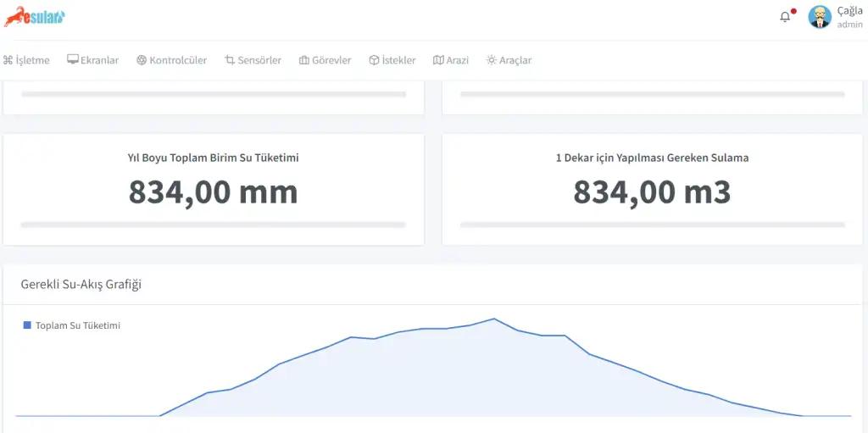Open the notifications bell
The image size is (868, 433).
pyautogui.click(x=785, y=17)
